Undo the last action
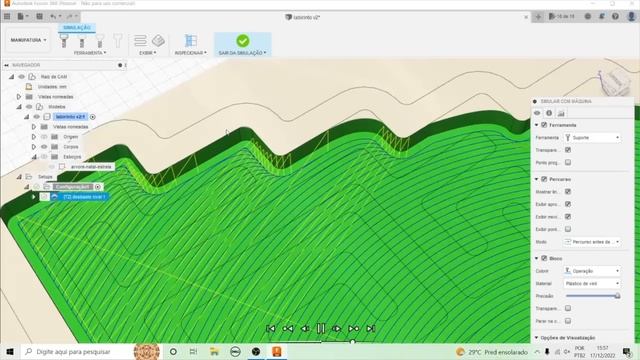This screenshot has height=360, width=640. coord(55,16)
